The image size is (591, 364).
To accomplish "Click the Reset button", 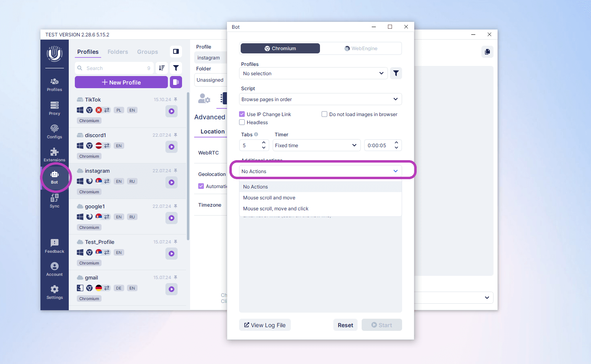I will [x=345, y=325].
